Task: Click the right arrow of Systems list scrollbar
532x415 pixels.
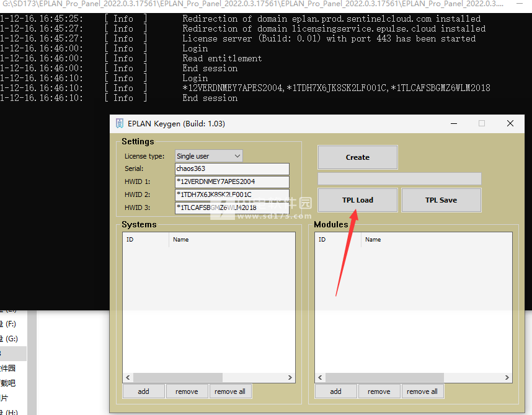Action: [290, 377]
